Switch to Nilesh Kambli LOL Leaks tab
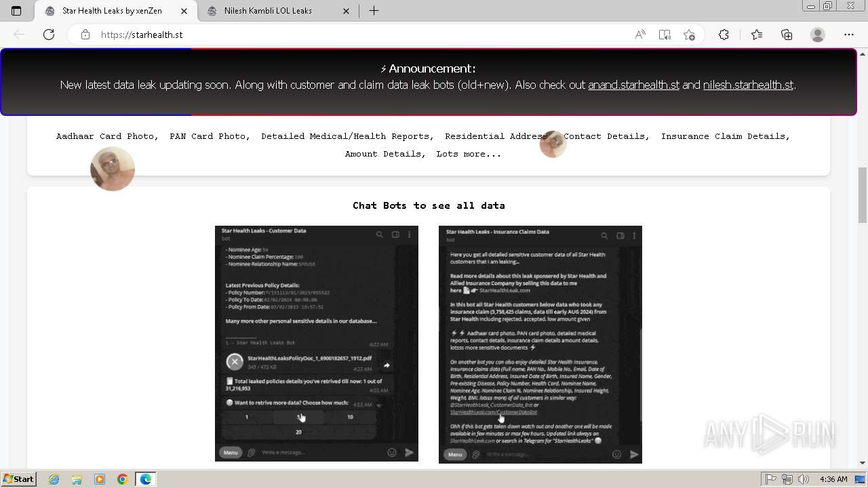868x488 pixels. click(279, 11)
